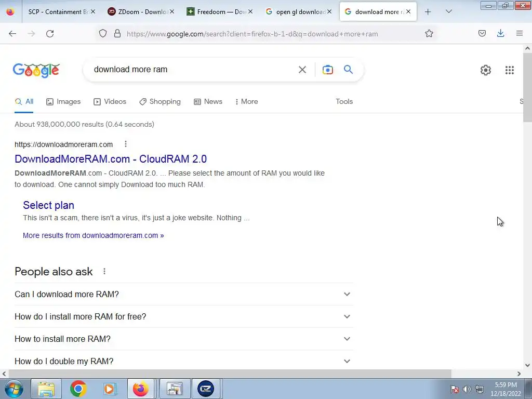This screenshot has height=399, width=532.
Task: Save page to Pocket
Action: pos(482,33)
